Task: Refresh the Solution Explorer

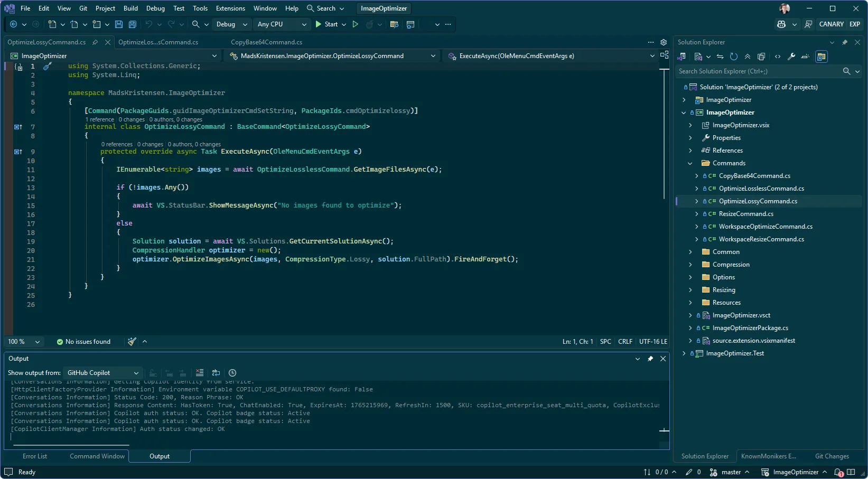Action: click(733, 57)
